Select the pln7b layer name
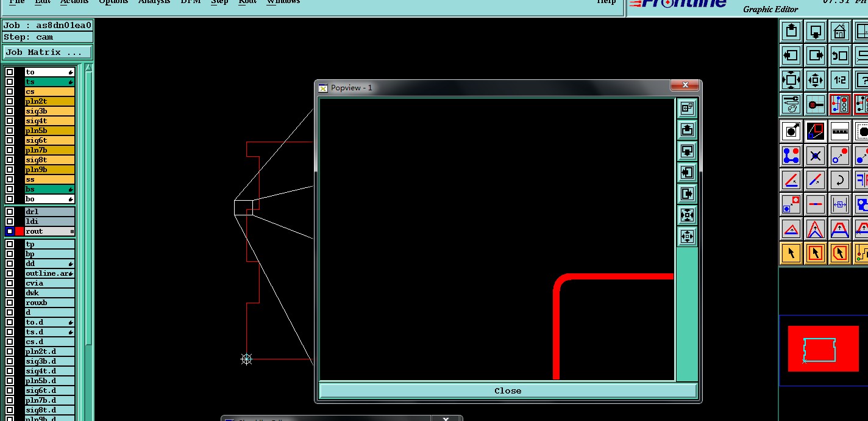Image resolution: width=868 pixels, height=421 pixels. point(49,150)
